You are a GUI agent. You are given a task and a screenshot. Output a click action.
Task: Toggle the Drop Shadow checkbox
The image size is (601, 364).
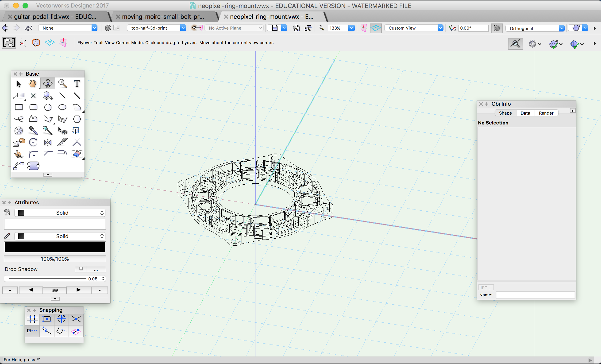81,269
